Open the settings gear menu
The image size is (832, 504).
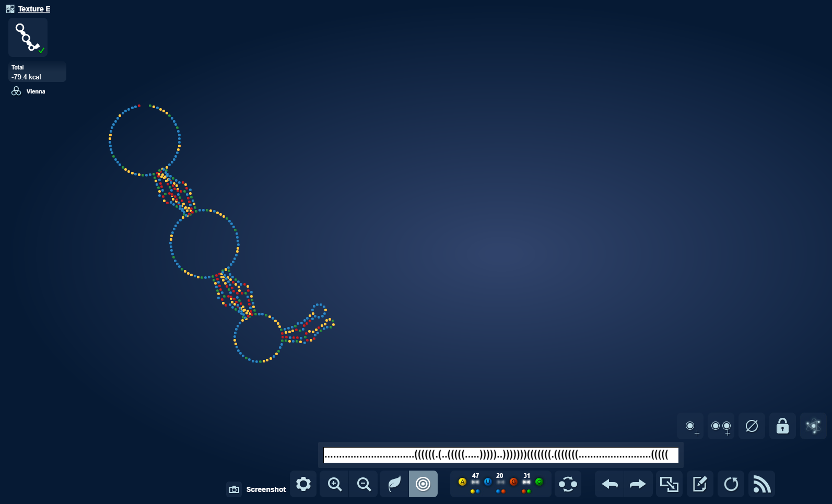coord(303,484)
